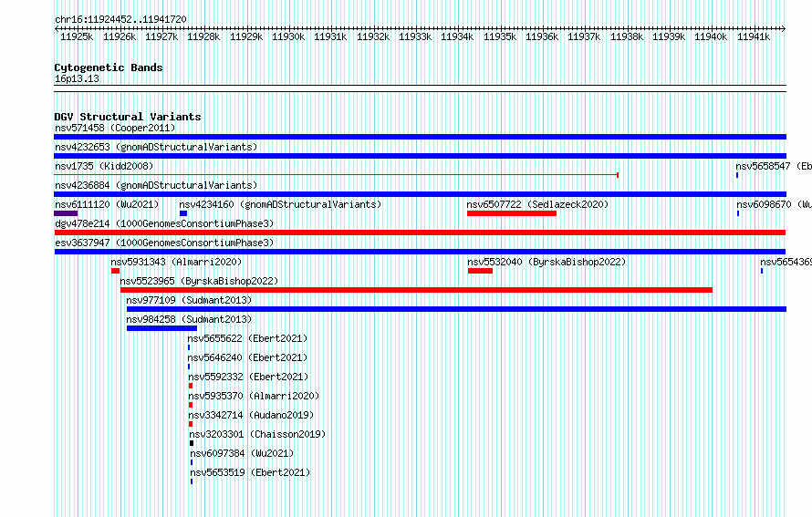Click the chr16:11924452..11941720 coordinates text
The height and width of the screenshot is (517, 812).
[x=120, y=19]
